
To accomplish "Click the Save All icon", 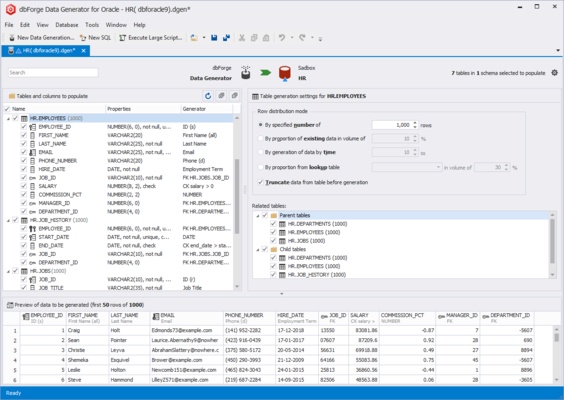I will point(226,37).
